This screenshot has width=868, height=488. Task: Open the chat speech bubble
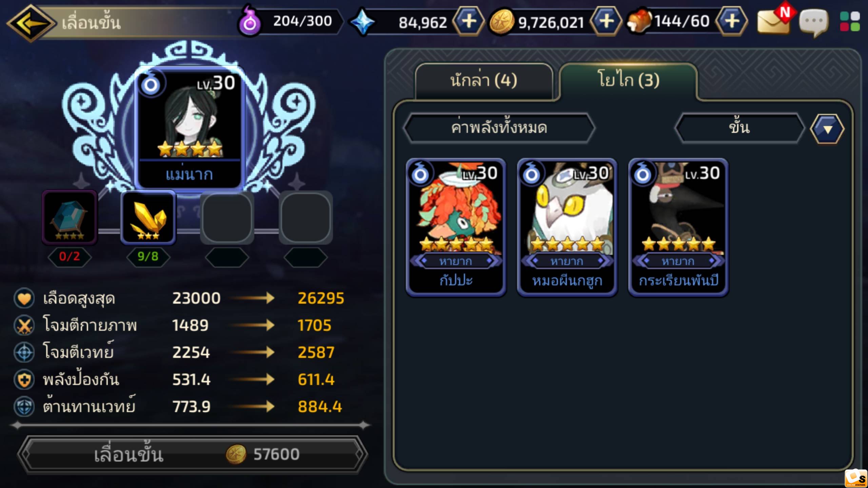(x=814, y=22)
